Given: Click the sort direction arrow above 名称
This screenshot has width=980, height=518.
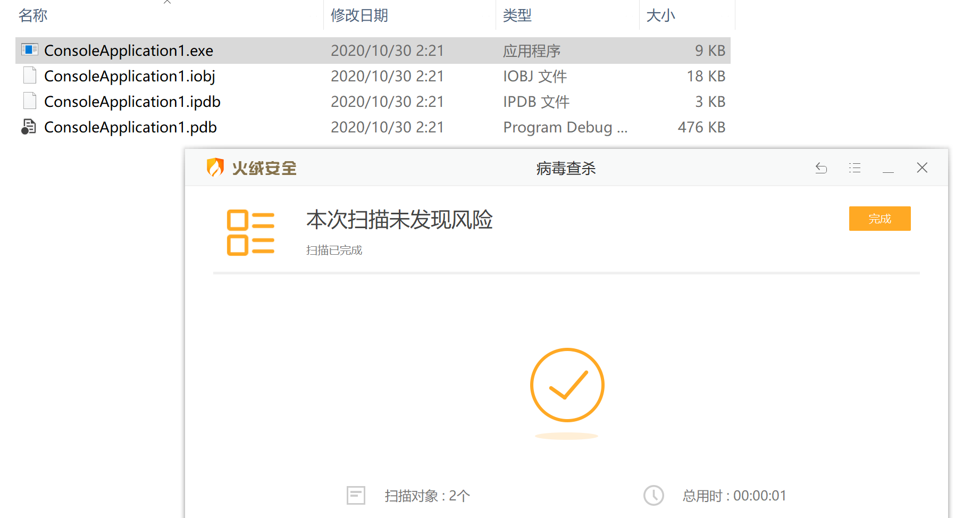Looking at the screenshot, I should 167,2.
